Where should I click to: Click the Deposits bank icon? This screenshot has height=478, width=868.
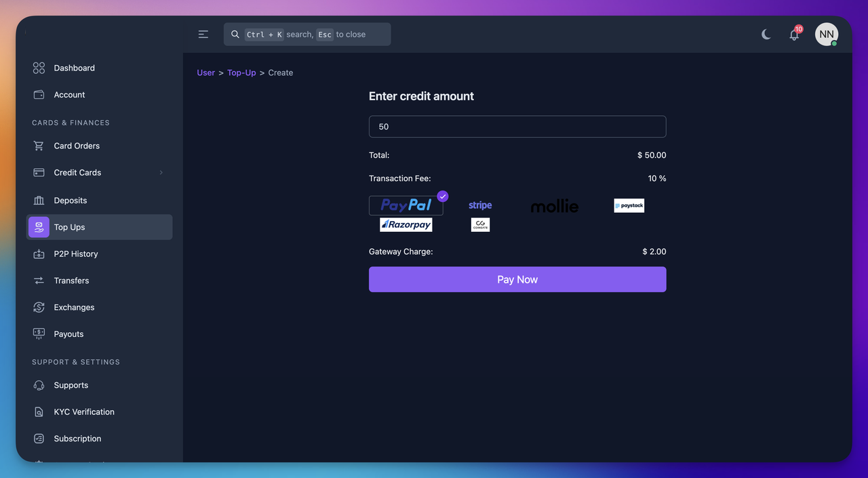click(39, 201)
